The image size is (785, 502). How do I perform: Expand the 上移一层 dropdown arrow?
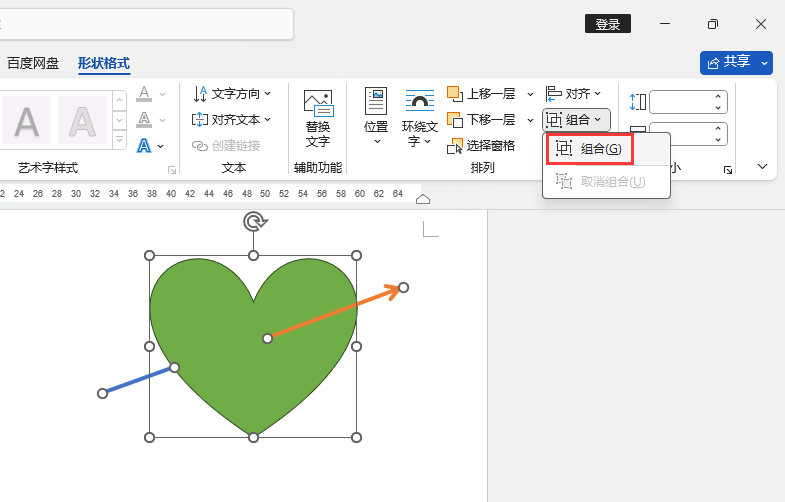coord(530,94)
